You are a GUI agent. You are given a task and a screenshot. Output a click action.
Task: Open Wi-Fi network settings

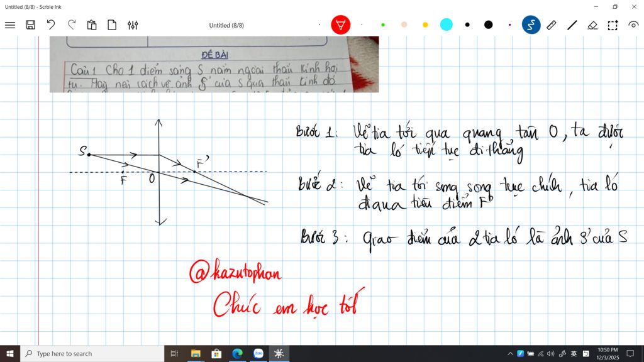click(x=541, y=353)
